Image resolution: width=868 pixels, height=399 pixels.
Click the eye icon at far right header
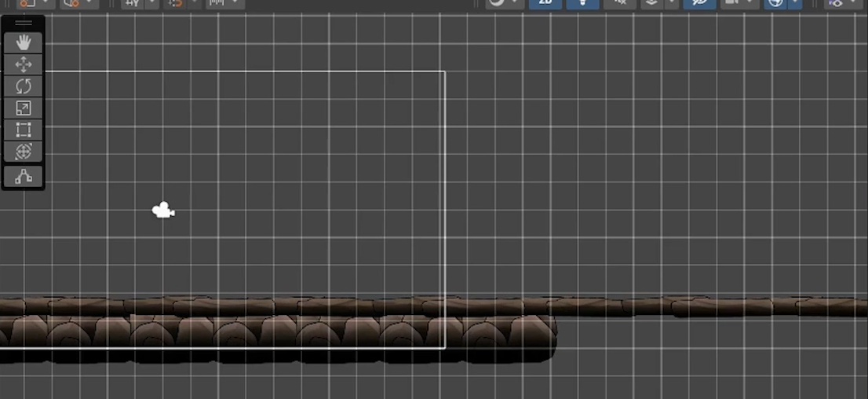tap(836, 3)
